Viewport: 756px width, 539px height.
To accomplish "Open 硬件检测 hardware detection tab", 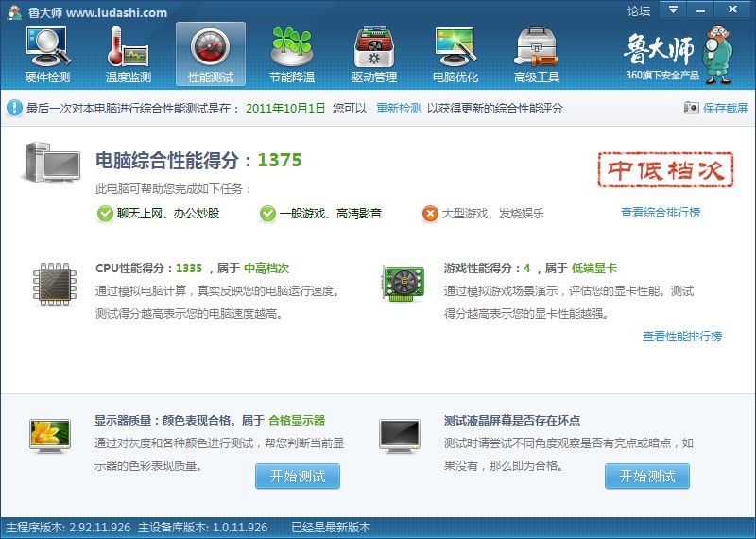I will tap(47, 55).
